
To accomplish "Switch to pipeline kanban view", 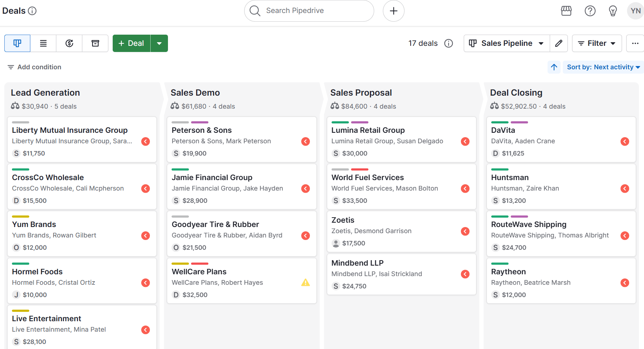I will (17, 43).
